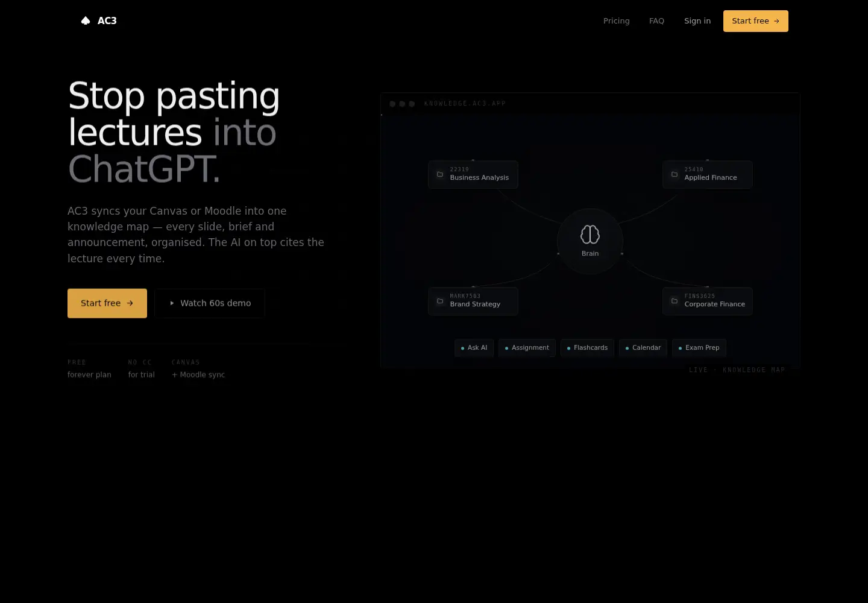This screenshot has height=603, width=868.
Task: Click the arrow in header Start free button
Action: pos(776,21)
